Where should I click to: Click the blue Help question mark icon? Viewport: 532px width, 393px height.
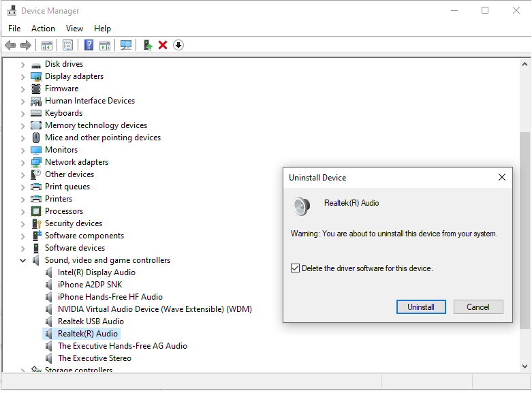(89, 45)
